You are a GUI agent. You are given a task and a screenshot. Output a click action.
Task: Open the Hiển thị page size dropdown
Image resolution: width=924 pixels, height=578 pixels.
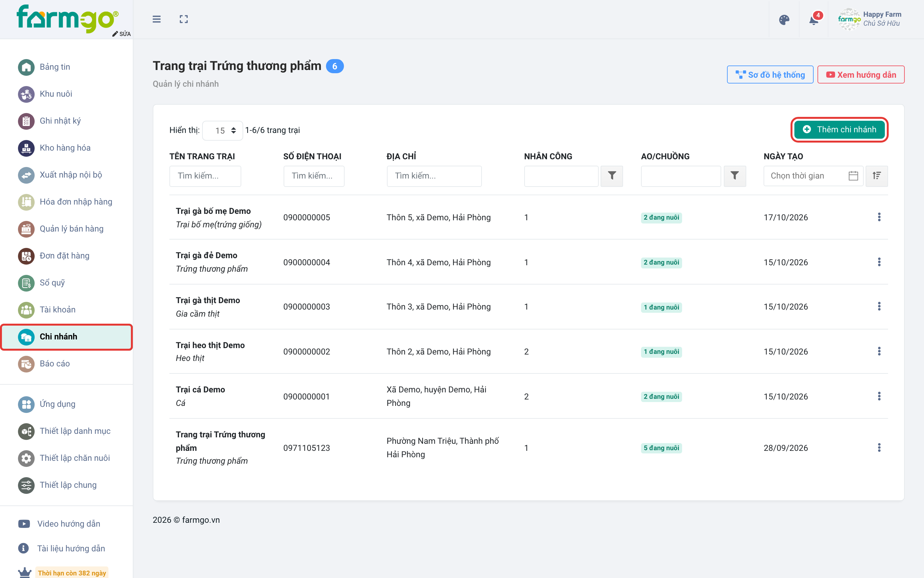(222, 130)
